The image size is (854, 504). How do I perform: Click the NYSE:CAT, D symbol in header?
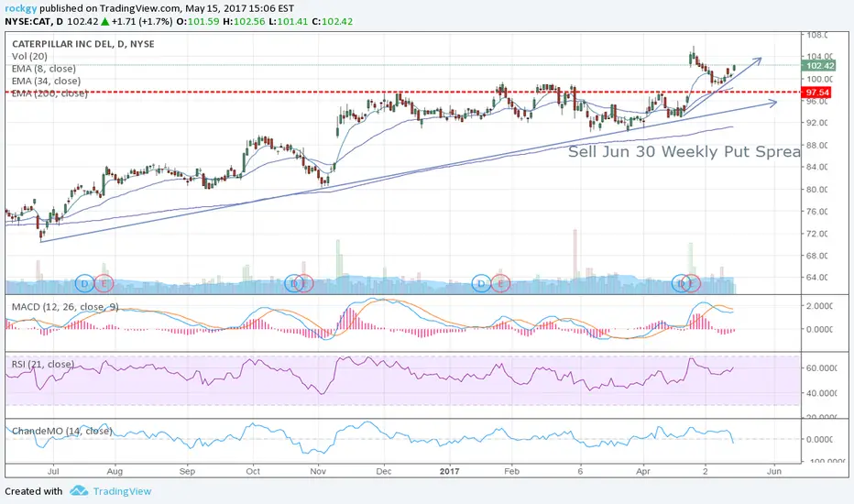(x=34, y=22)
